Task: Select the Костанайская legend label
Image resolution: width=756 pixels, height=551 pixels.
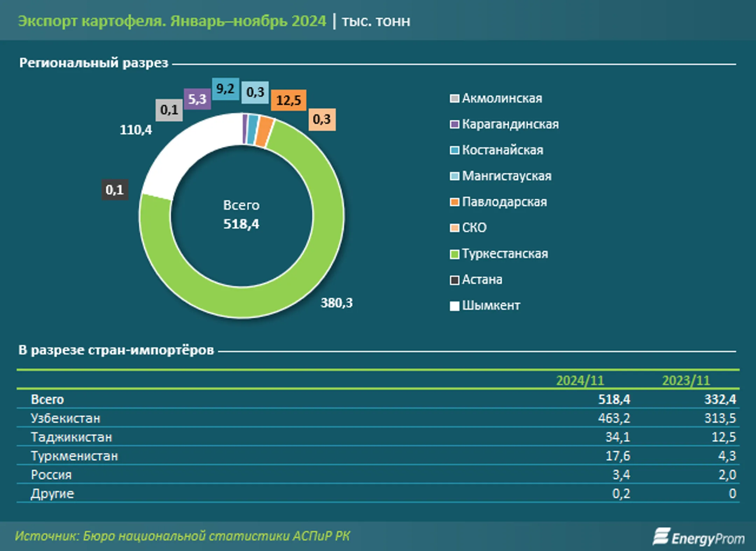Action: click(503, 150)
